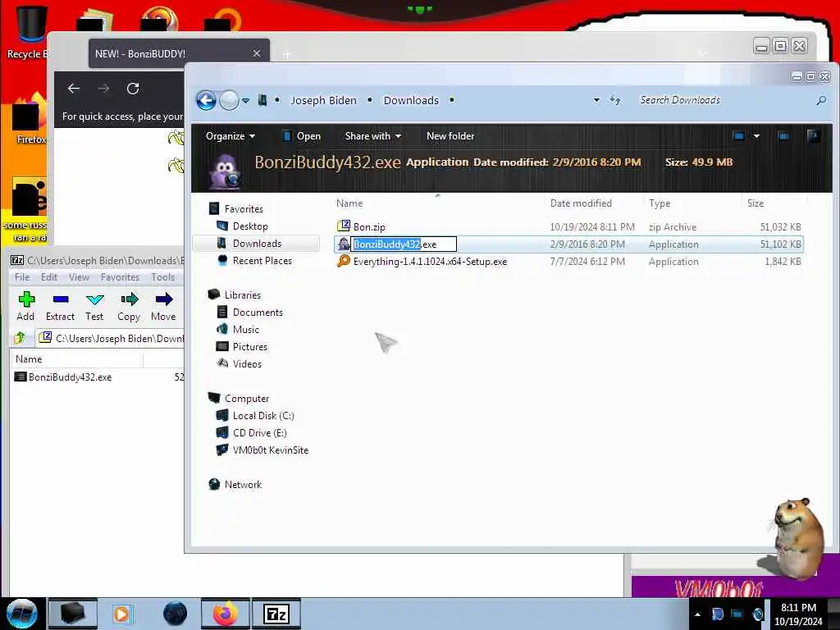Screen dimensions: 840x630
Task: Click the Explorer help icon
Action: [x=813, y=135]
